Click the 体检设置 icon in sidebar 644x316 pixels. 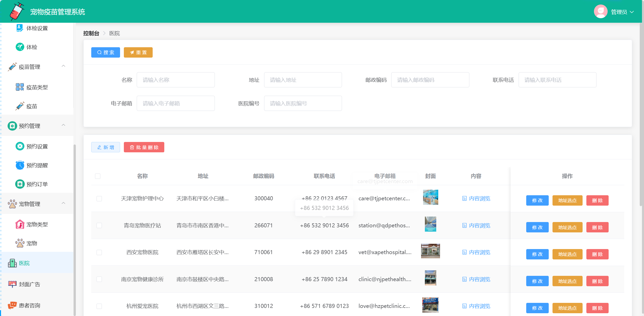pyautogui.click(x=20, y=28)
